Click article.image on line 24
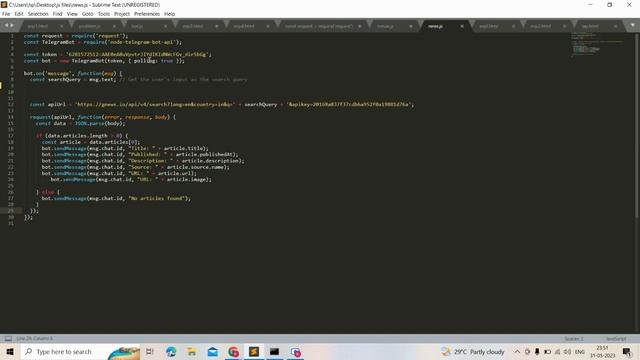The width and height of the screenshot is (640, 360). [x=187, y=180]
